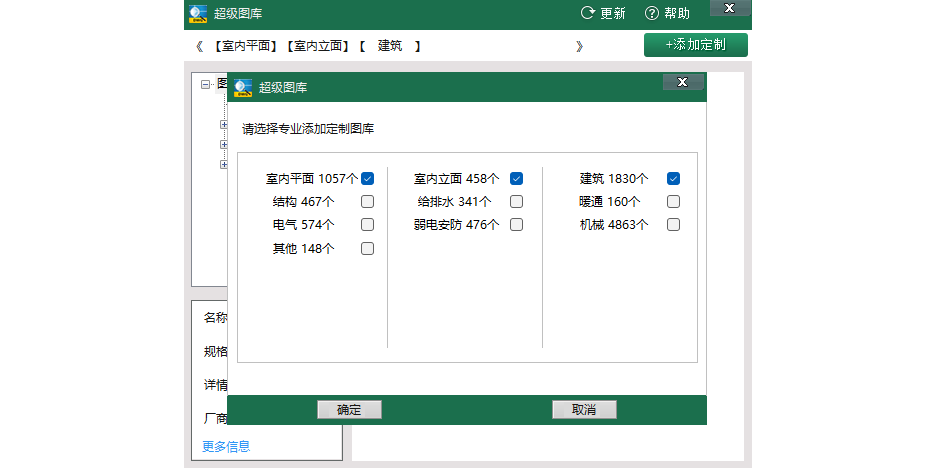Image resolution: width=936 pixels, height=468 pixels.
Task: Click the 超级图库 logo in main title bar
Action: point(198,14)
